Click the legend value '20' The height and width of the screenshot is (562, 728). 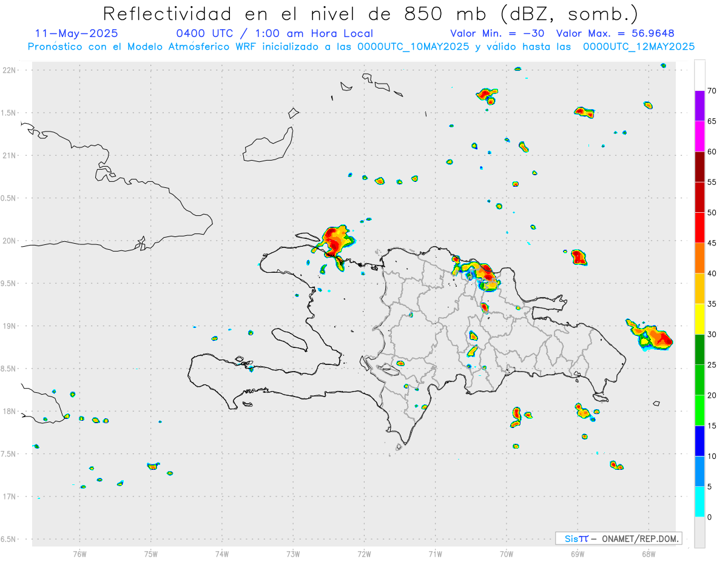point(712,395)
